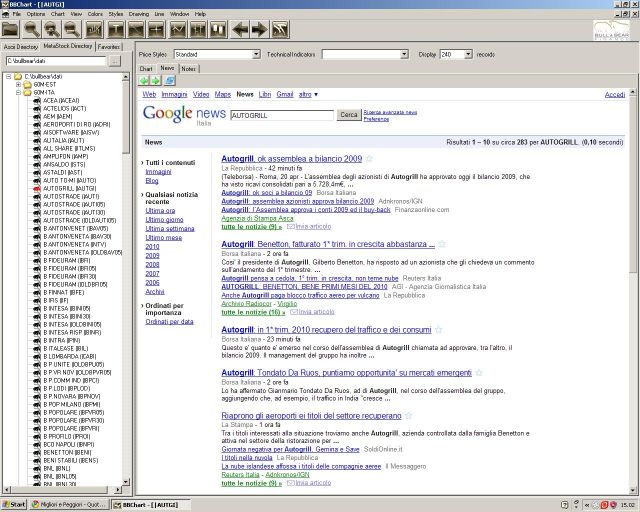Open the Accedi sign-in link
The height and width of the screenshot is (512, 640).
click(615, 94)
